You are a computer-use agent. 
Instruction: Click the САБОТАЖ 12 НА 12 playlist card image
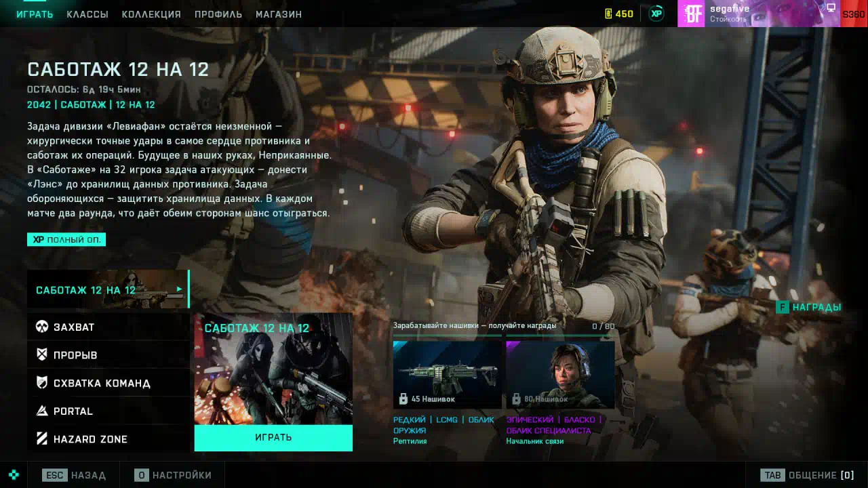pos(273,369)
